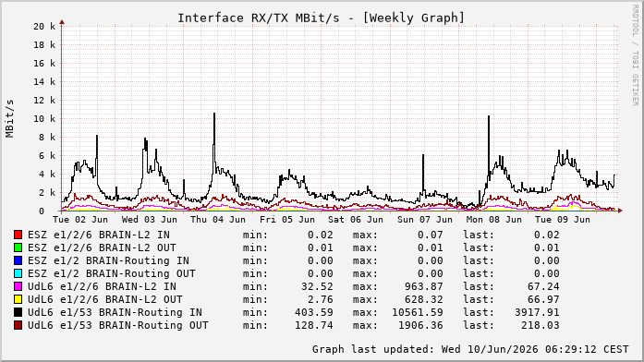Click legend label ESZ e1/2/6 BRAIN-L2 IN
Screen dimensions: 644x362
(x=99, y=235)
